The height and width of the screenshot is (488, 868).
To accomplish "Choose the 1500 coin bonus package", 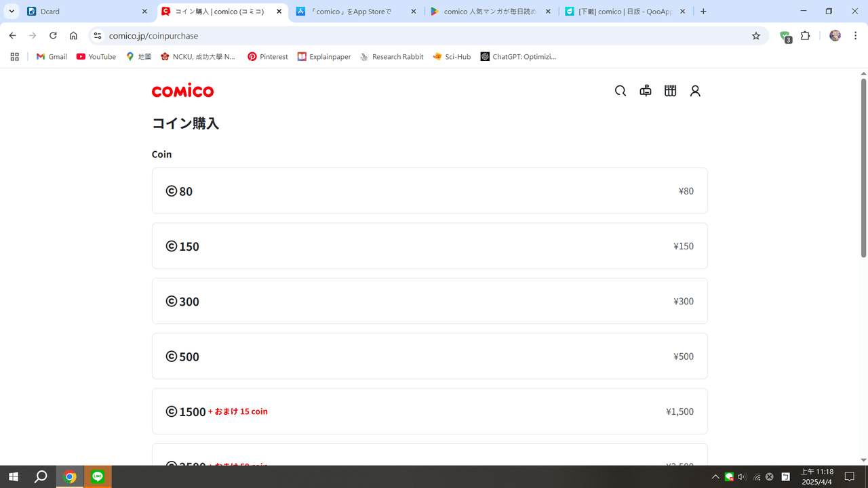I will 429,411.
